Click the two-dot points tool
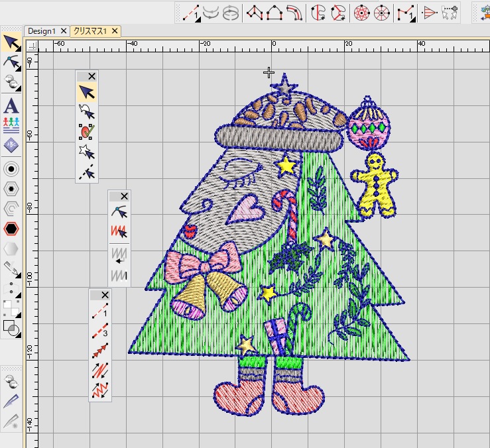This screenshot has height=448, width=490. [11, 288]
